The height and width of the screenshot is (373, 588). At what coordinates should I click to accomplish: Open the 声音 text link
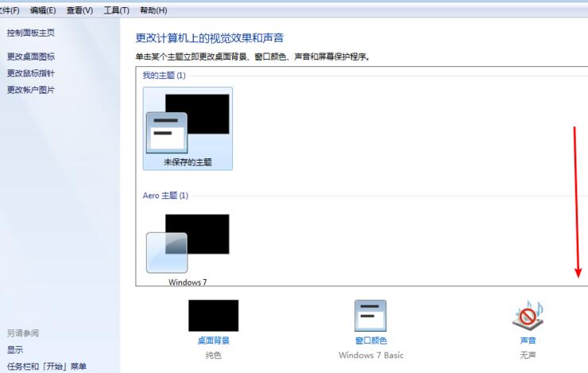[x=528, y=340]
